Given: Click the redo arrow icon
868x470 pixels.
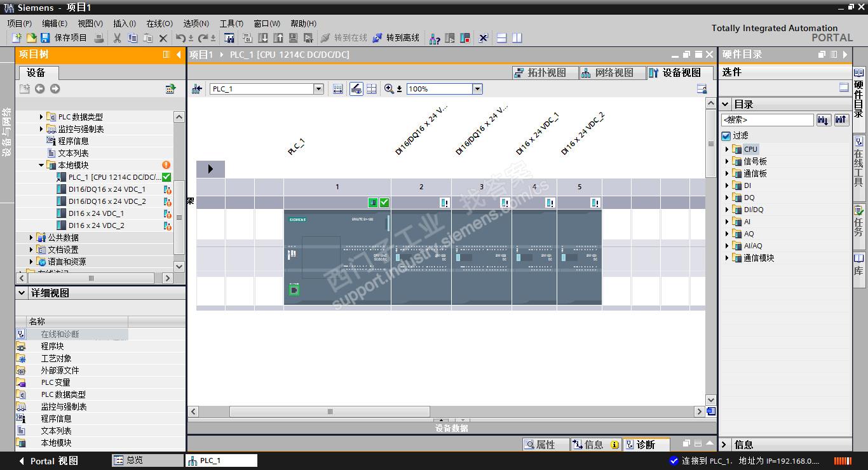Looking at the screenshot, I should (x=203, y=38).
